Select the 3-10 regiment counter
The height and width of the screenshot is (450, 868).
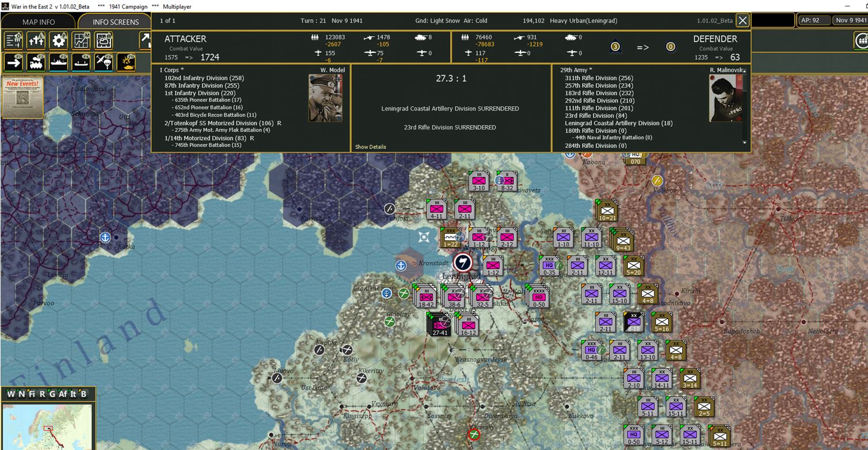tap(479, 181)
